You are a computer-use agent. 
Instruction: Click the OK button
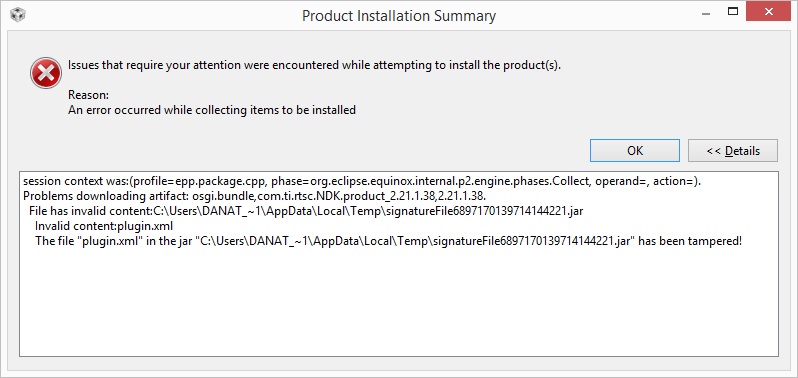pyautogui.click(x=635, y=151)
